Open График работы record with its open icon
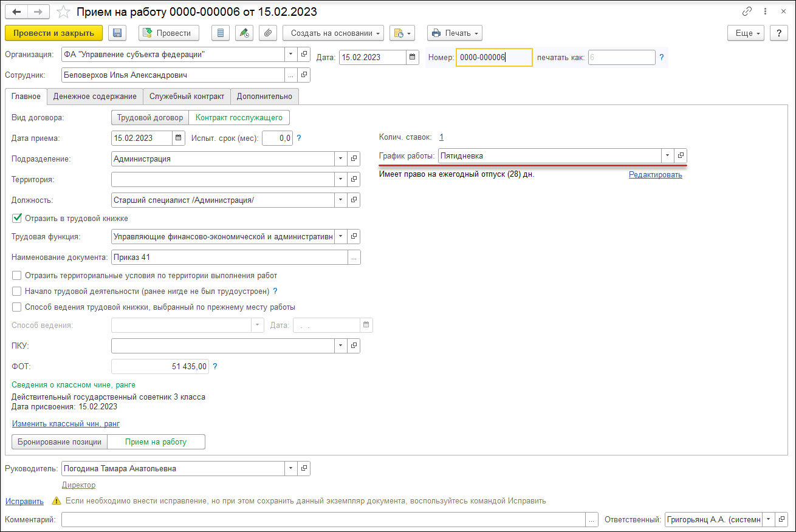796x532 pixels. click(681, 155)
